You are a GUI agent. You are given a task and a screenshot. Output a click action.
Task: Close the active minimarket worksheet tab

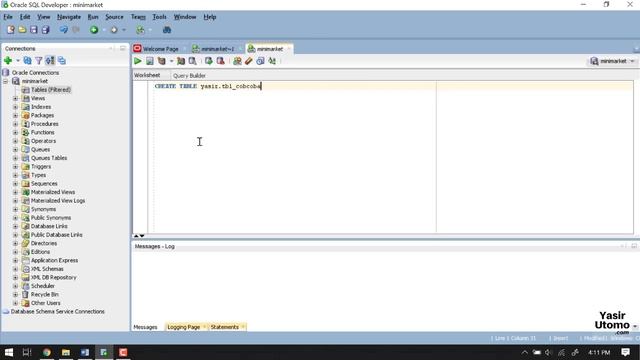[x=289, y=49]
